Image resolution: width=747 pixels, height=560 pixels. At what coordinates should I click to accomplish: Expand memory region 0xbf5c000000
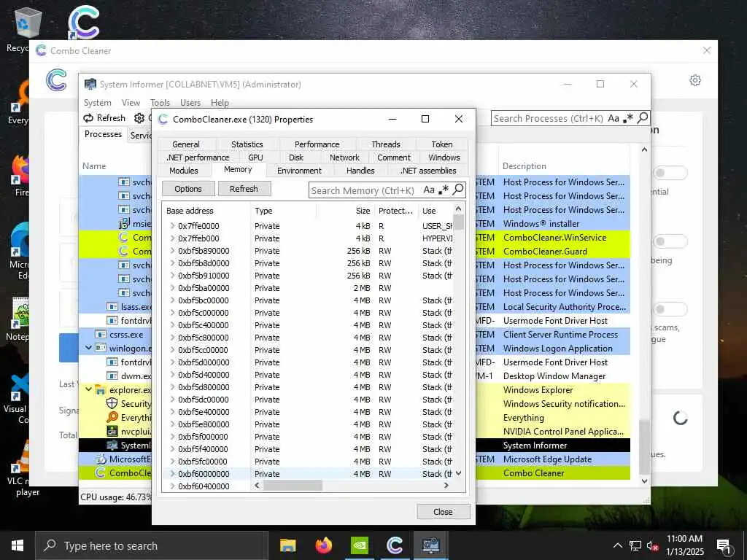(172, 312)
